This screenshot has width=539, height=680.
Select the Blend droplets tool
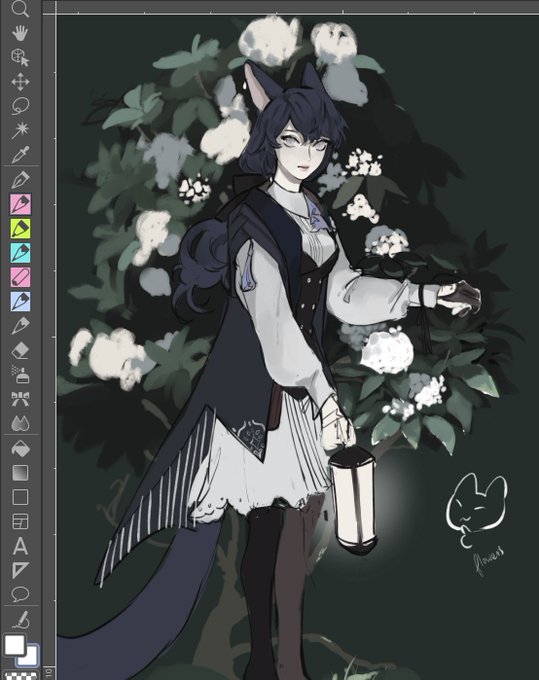[x=20, y=423]
